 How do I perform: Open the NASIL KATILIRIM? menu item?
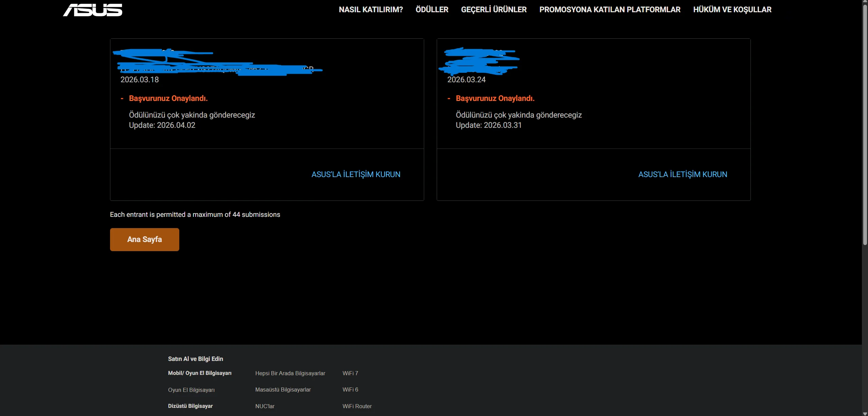point(371,10)
